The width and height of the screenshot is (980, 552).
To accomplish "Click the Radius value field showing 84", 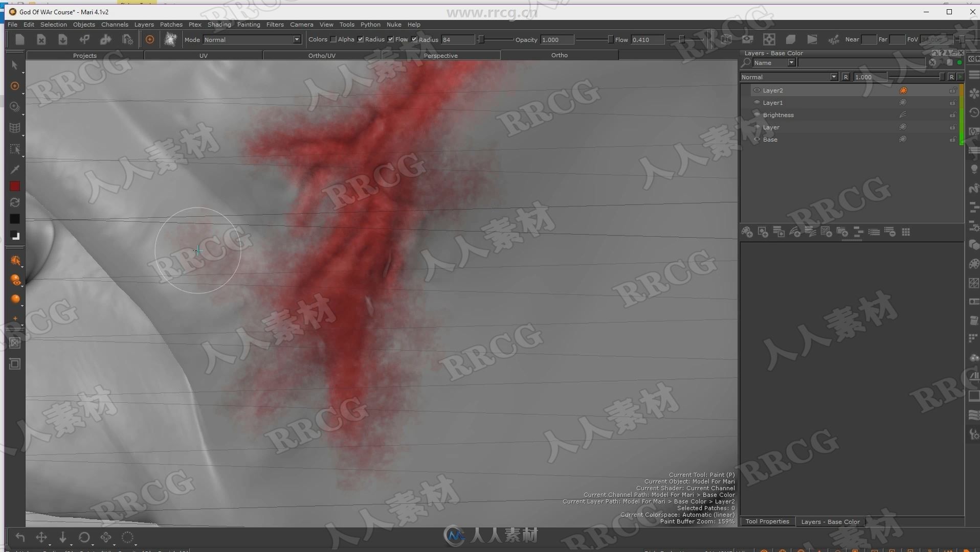I will pos(458,39).
